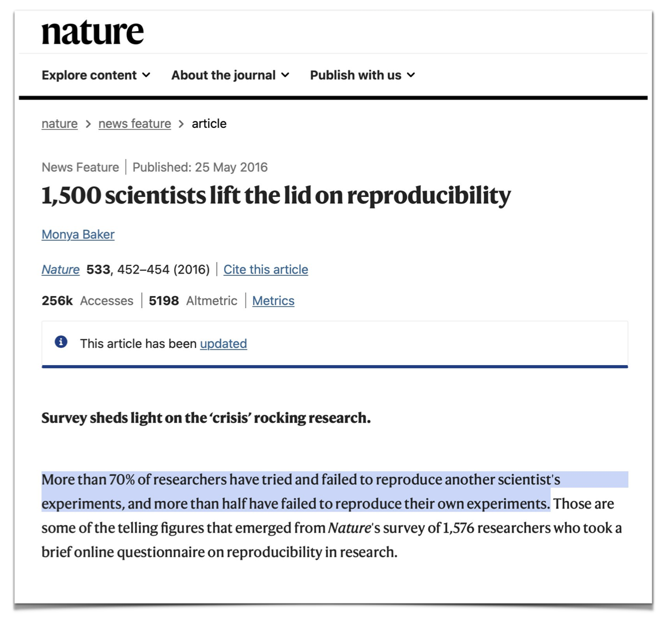Click the italic Nature journal link
The image size is (672, 618).
click(61, 270)
